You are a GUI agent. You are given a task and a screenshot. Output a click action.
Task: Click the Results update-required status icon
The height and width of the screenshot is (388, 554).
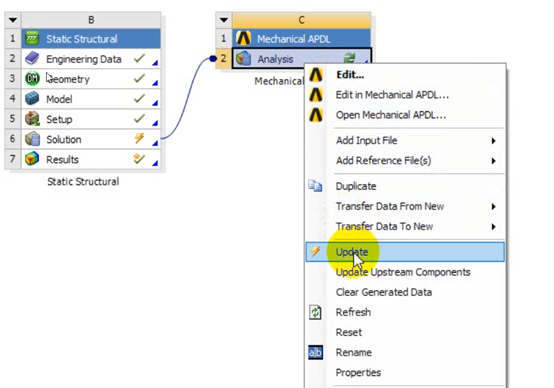(139, 159)
